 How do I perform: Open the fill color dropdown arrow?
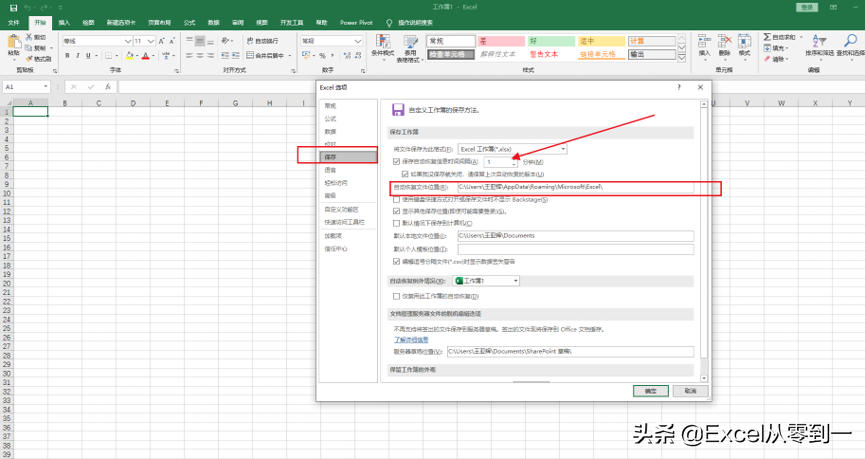pos(137,56)
